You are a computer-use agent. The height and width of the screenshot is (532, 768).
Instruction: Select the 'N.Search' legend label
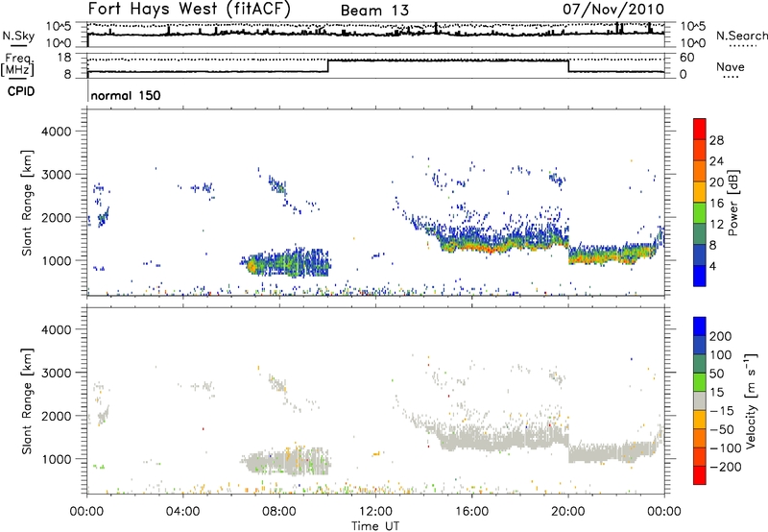(741, 36)
